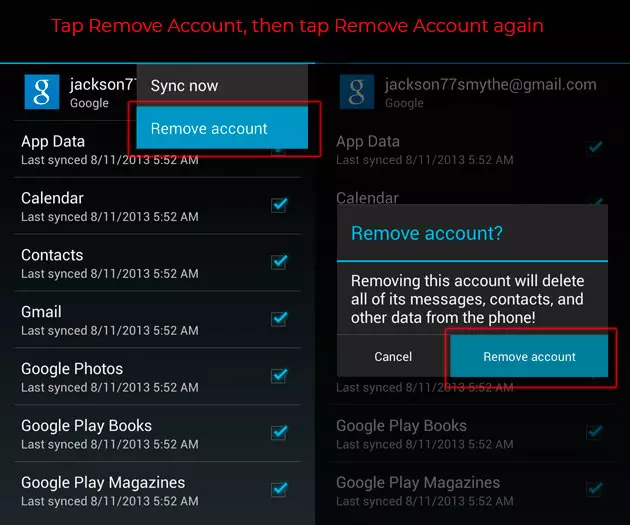Screen dimensions: 630x525
Task: Tap the dimmed Google icon in right panel
Action: 357,92
